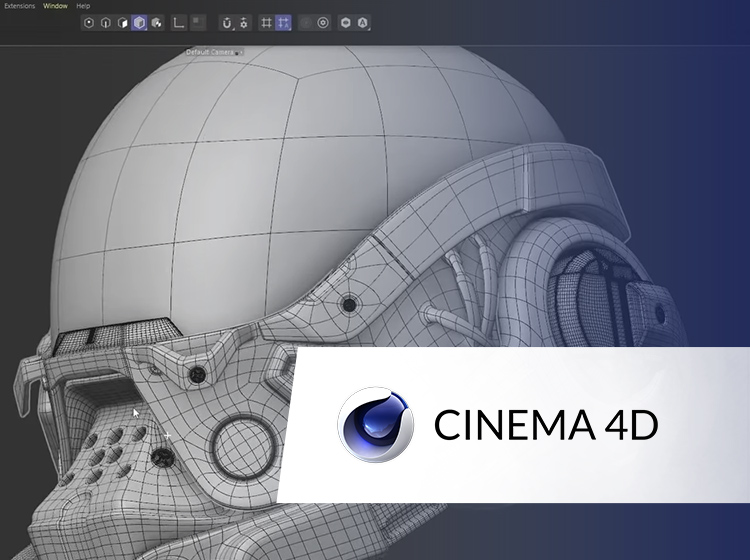Enable the L-shaped Axis mode icon
The width and height of the screenshot is (750, 560).
(180, 22)
